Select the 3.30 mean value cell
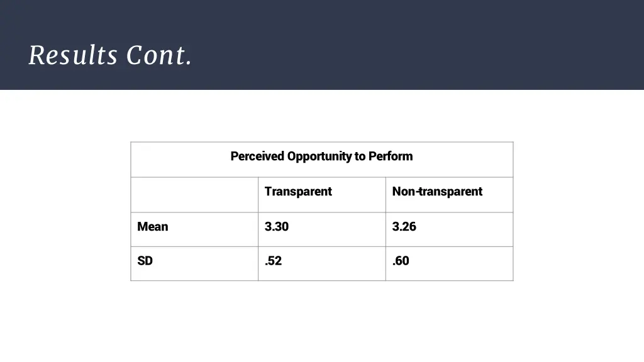This screenshot has width=644, height=362. pyautogui.click(x=321, y=229)
